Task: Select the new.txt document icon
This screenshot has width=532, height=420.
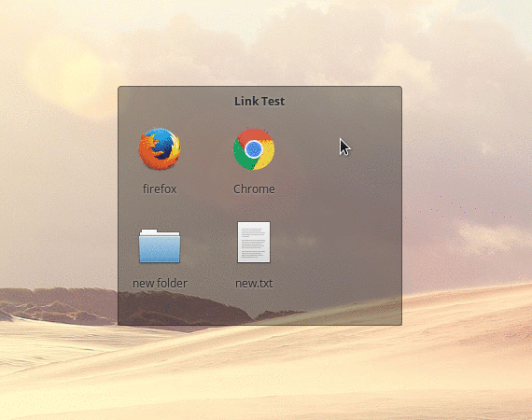Action: [x=254, y=243]
